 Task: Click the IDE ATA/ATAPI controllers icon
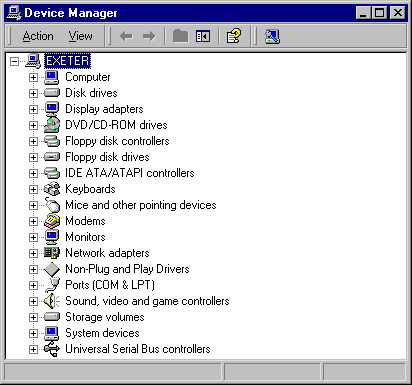point(52,173)
